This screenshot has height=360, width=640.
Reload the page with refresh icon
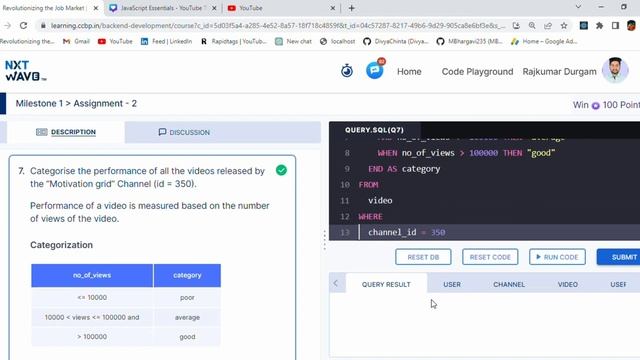point(23,25)
